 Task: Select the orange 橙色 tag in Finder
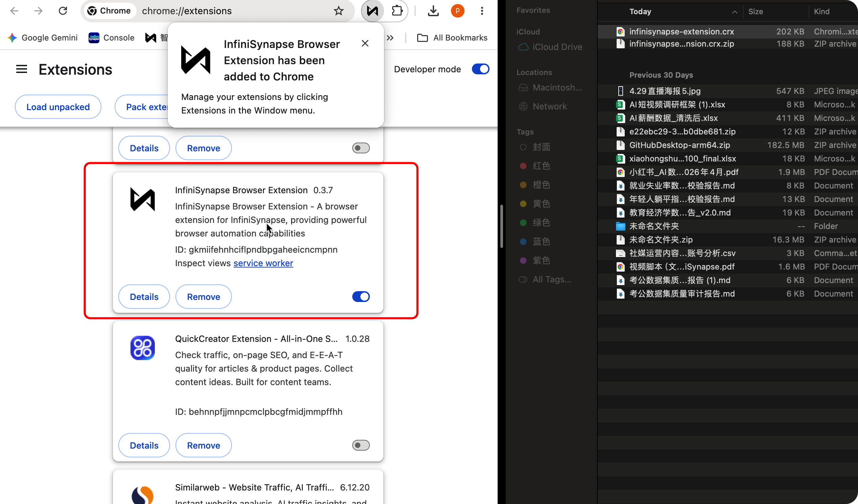click(x=535, y=185)
